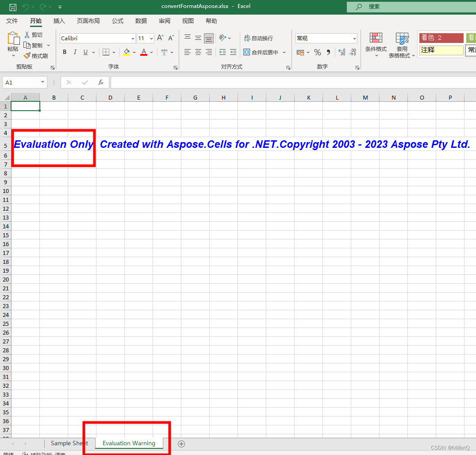Open the font size 11 dropdown
The image size is (476, 455).
tap(151, 39)
